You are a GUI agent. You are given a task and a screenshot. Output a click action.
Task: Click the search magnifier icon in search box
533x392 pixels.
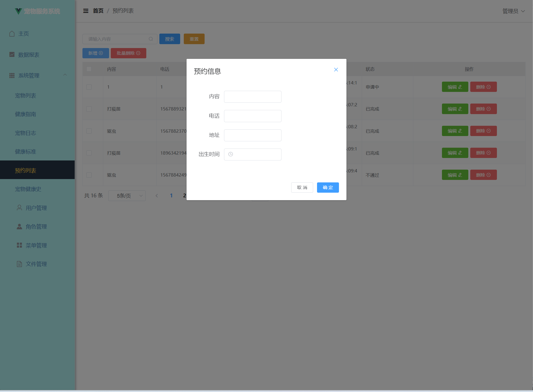(x=151, y=39)
